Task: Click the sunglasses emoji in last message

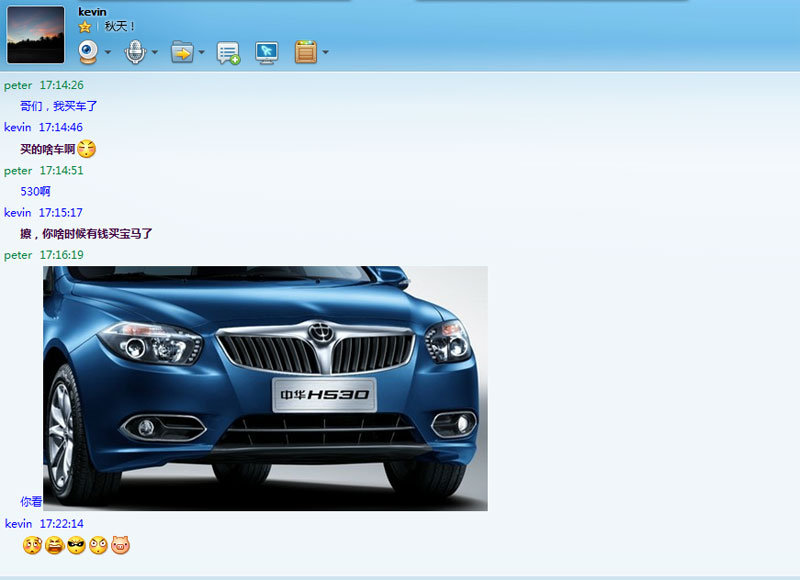Action: pyautogui.click(x=76, y=545)
